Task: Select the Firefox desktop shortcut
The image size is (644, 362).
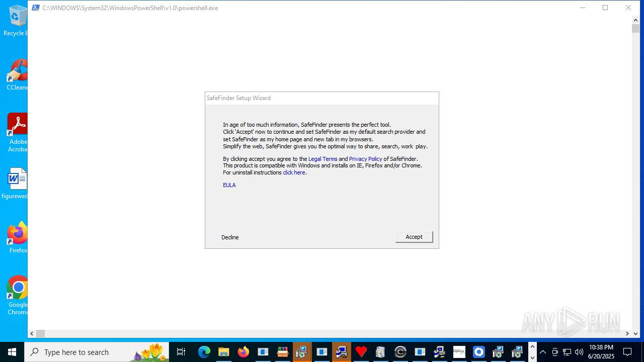Action: pyautogui.click(x=17, y=238)
